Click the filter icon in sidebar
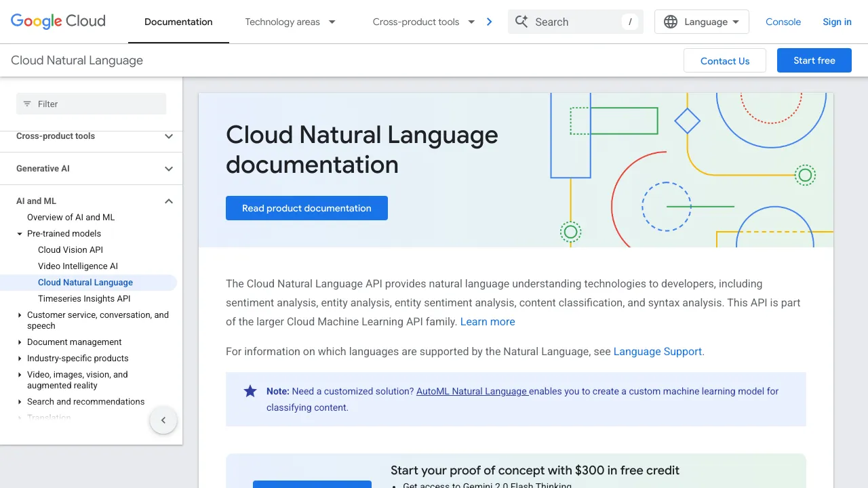 coord(27,104)
